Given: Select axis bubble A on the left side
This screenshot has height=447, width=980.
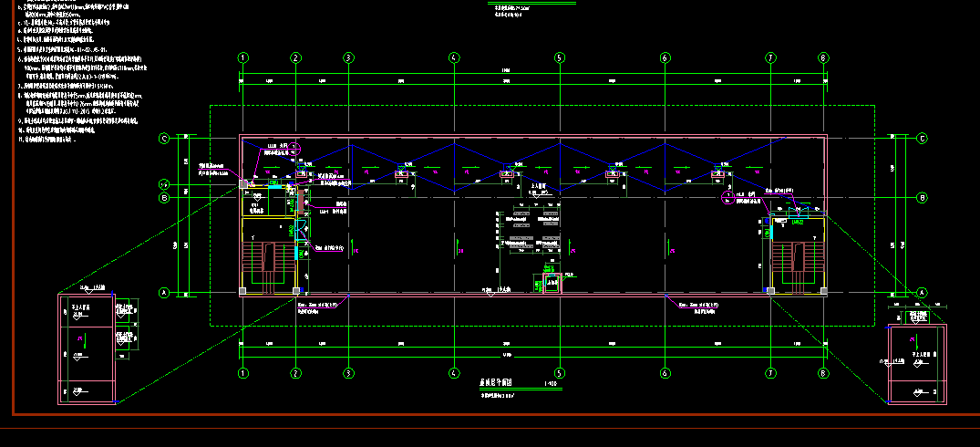Looking at the screenshot, I should 164,293.
